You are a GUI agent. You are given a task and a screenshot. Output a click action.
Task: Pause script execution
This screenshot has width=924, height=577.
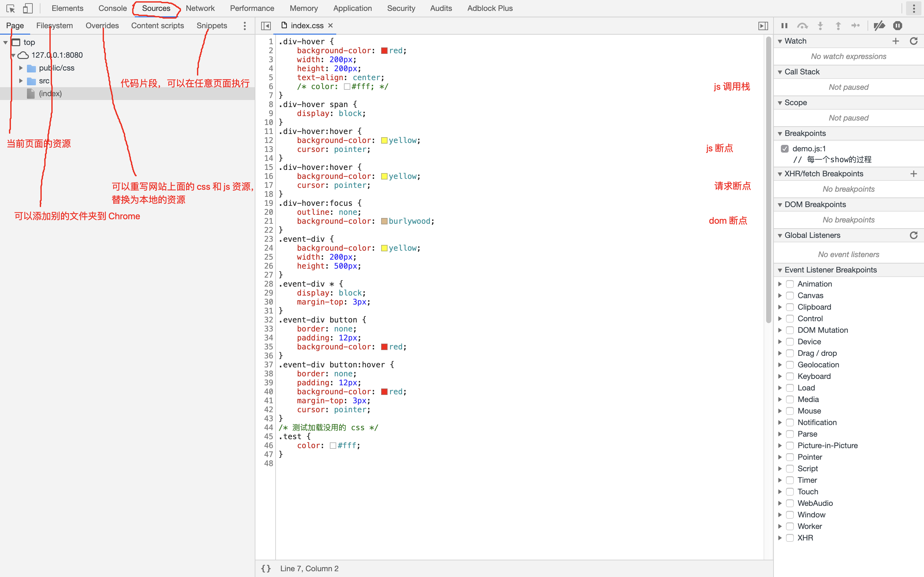784,26
